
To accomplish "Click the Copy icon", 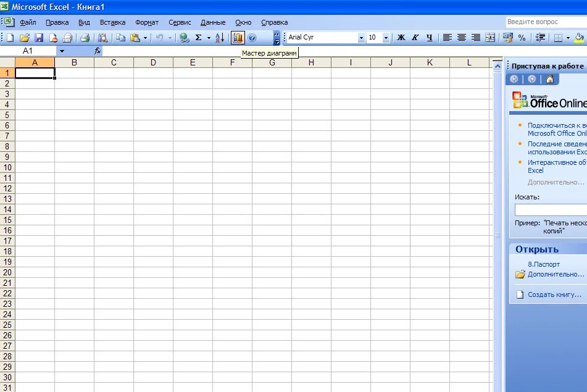I will pos(120,38).
